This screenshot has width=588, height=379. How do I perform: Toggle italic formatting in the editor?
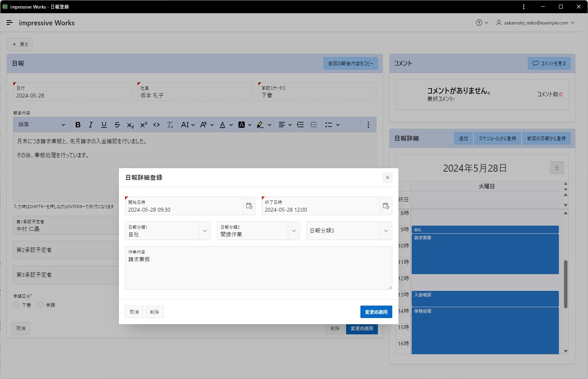tap(91, 125)
